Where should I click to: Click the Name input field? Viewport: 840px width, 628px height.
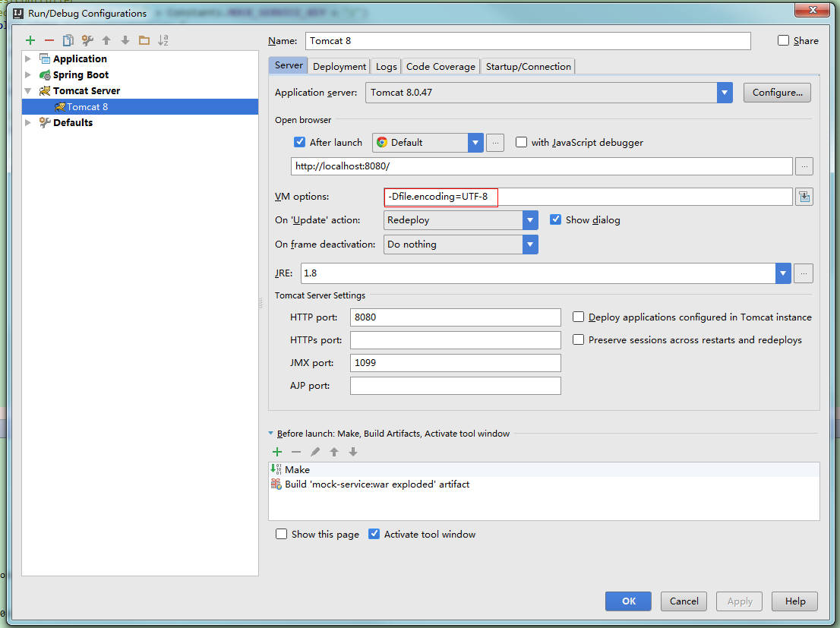coord(528,41)
